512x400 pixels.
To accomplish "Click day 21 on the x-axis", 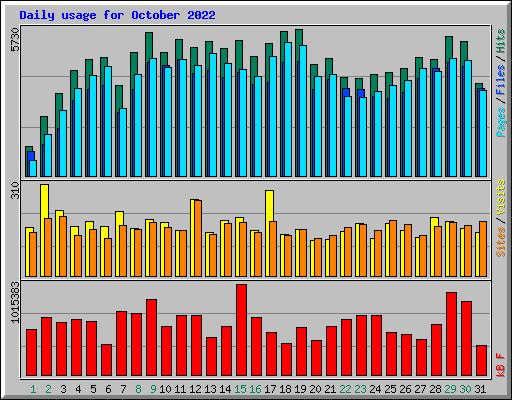I will [x=330, y=389].
